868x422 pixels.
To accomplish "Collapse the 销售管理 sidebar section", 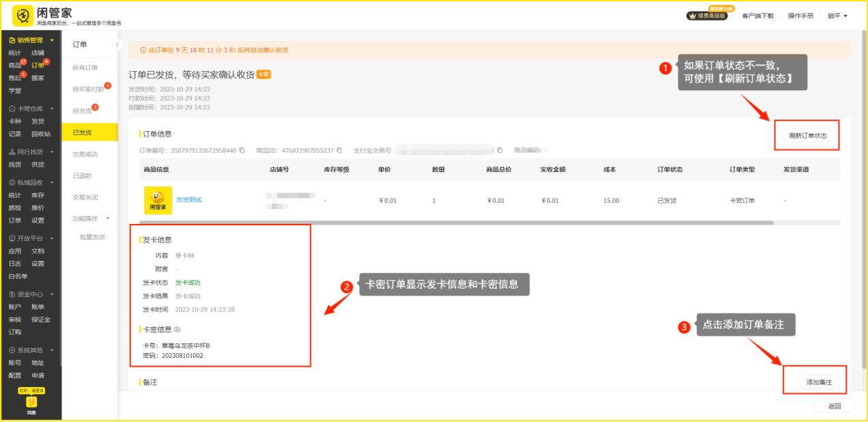I will [x=51, y=40].
